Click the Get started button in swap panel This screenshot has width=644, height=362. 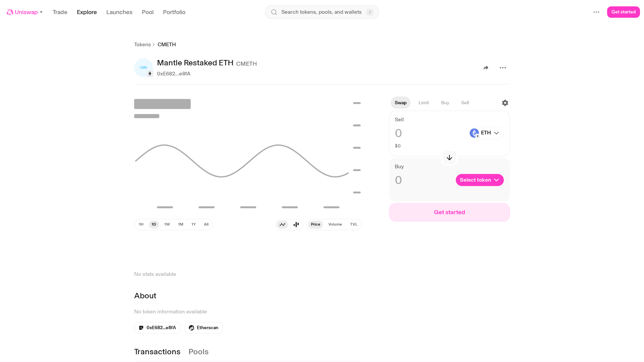(449, 213)
